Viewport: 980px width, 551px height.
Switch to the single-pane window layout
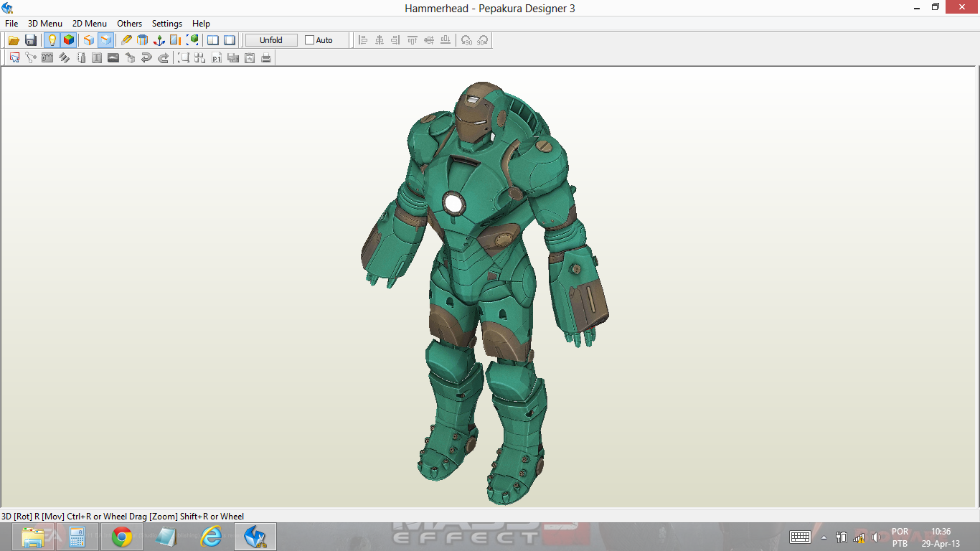coord(230,40)
